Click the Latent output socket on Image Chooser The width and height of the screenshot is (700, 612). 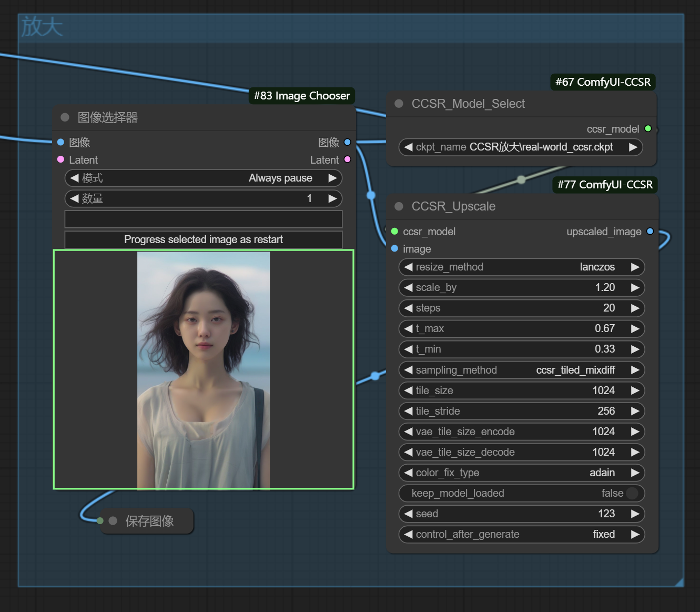347,159
